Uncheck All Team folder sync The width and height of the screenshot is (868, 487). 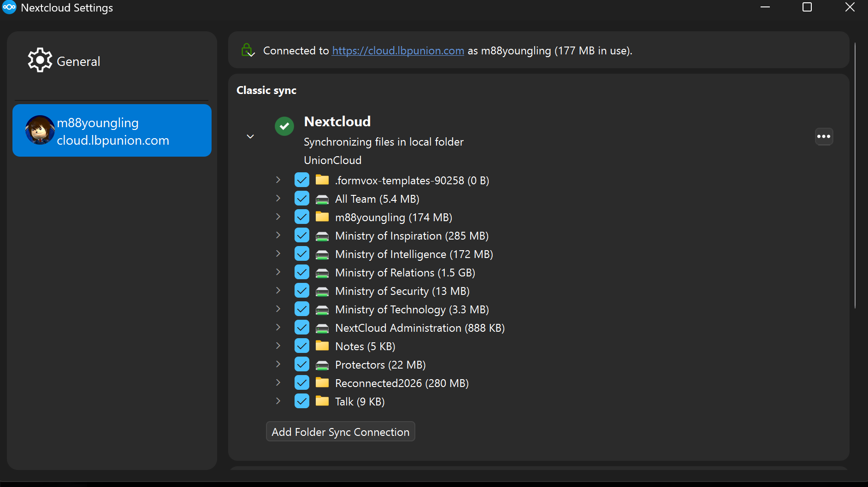tap(302, 198)
